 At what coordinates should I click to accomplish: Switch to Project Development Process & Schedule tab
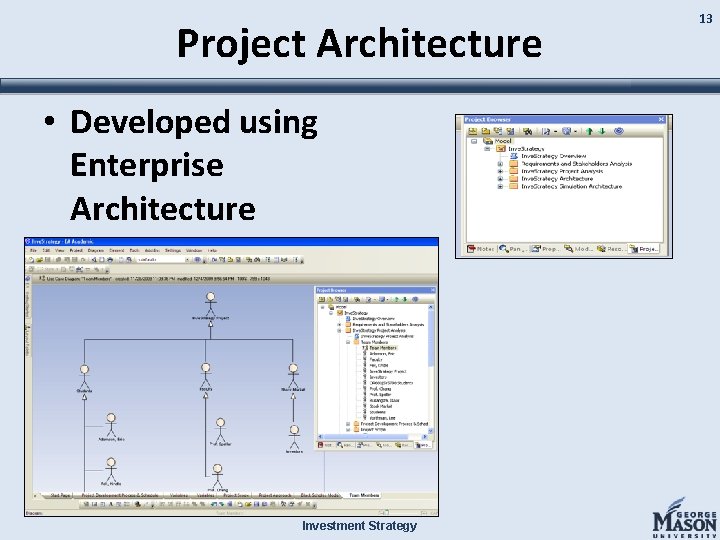[x=120, y=495]
